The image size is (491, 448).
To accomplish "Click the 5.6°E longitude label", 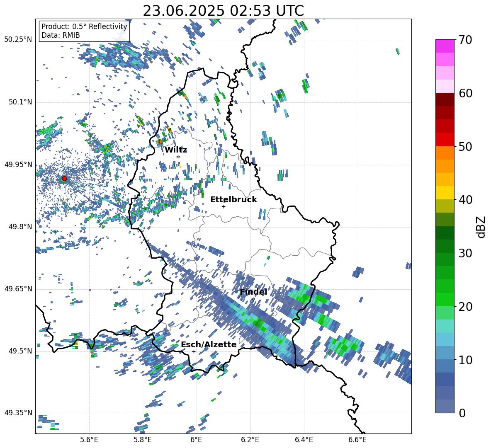I will click(89, 440).
